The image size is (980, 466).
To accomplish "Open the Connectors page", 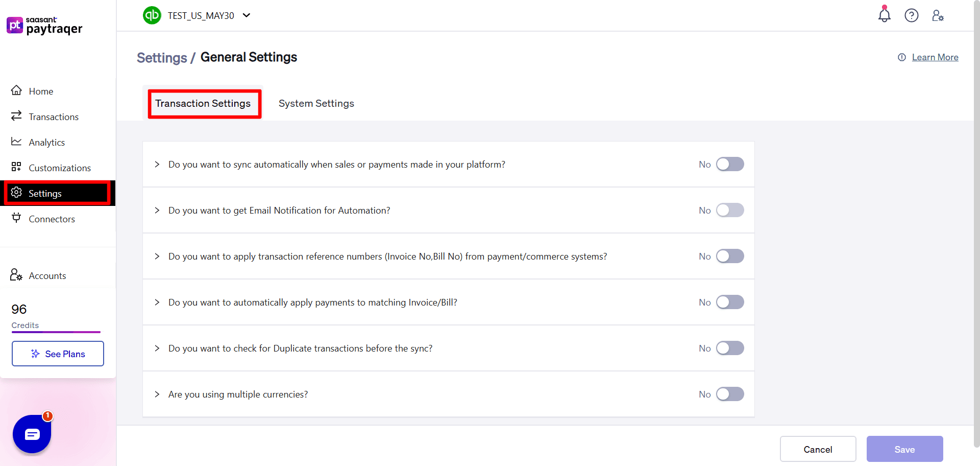I will coord(51,219).
